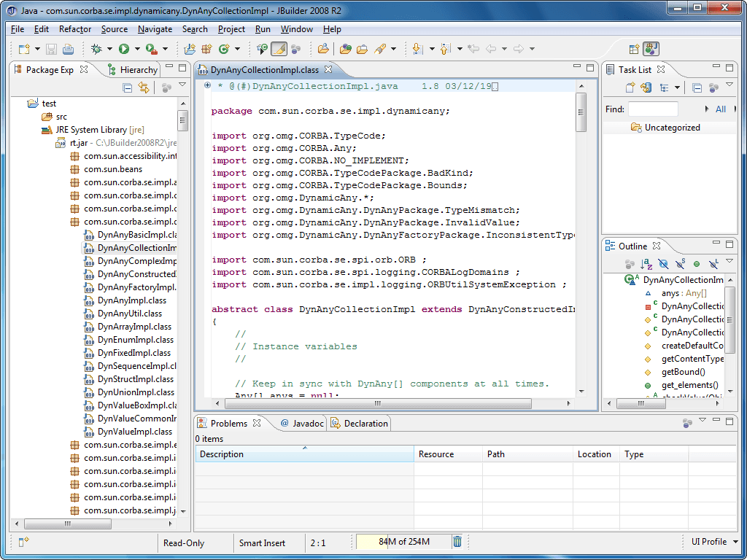Toggle Mark Occurrences toolbar button

pos(279,49)
